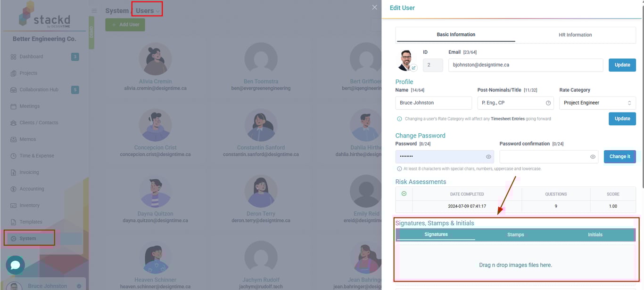Screen dimensions: 644x290
Task: Click the Change it button
Action: pyautogui.click(x=619, y=157)
